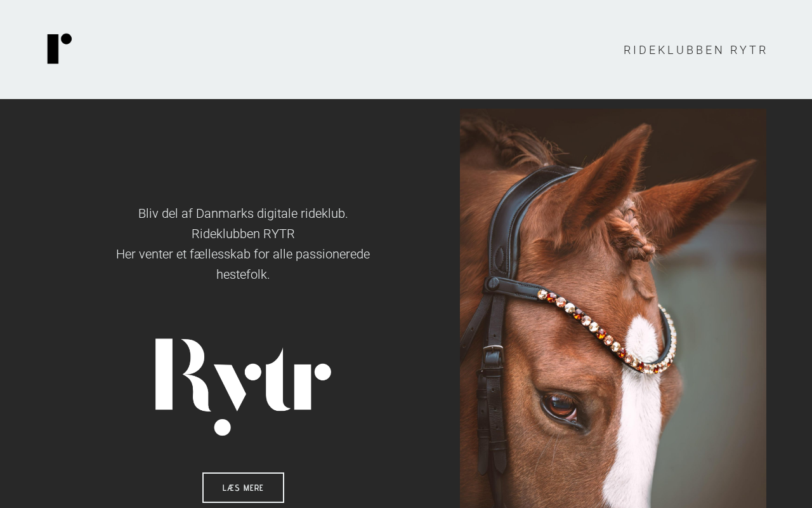
Task: Click the round dot on the Rytr logo's final r
Action: click(322, 371)
